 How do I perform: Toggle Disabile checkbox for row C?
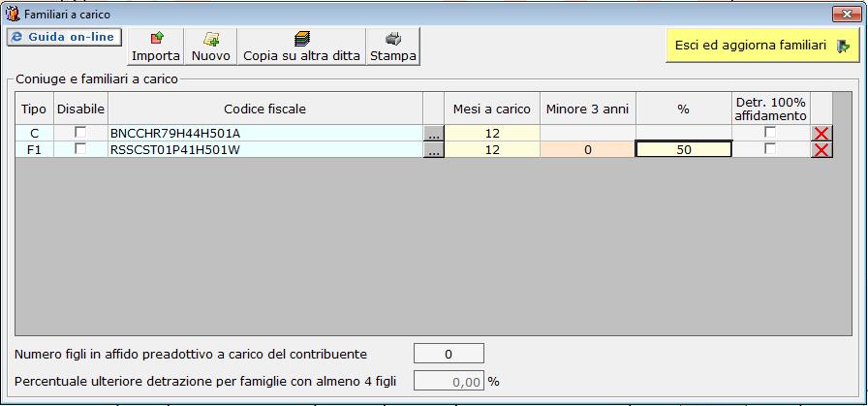point(80,133)
